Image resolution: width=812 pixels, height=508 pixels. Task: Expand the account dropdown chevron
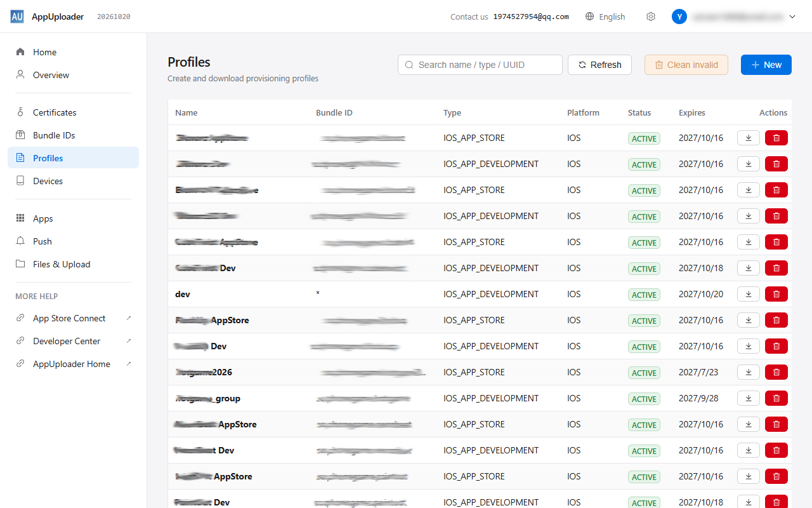click(x=792, y=17)
